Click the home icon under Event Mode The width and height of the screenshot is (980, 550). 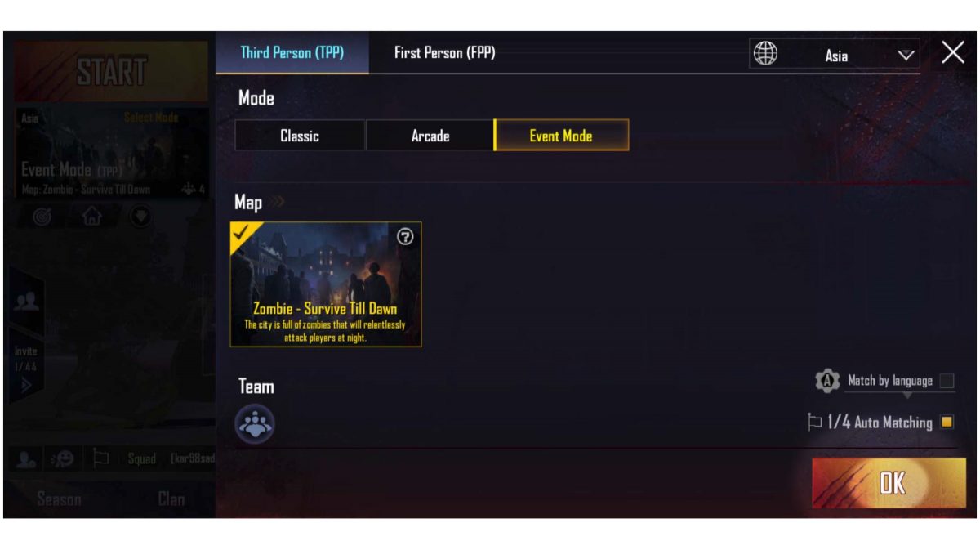(91, 217)
